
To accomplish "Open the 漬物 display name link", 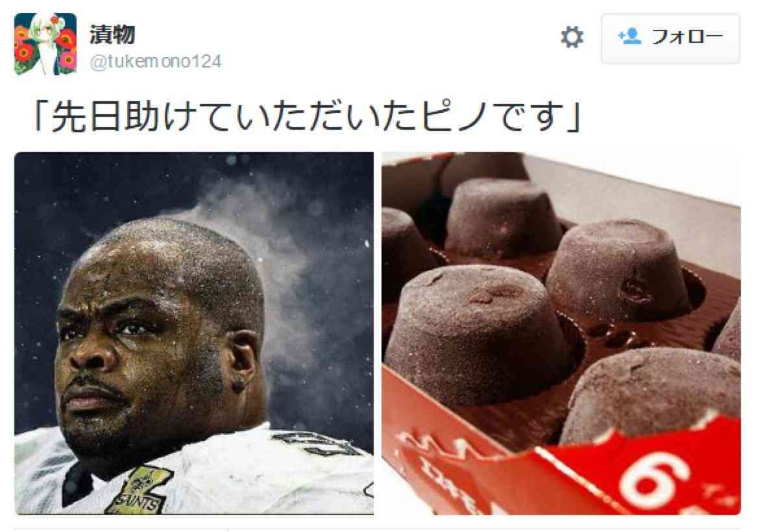I will pyautogui.click(x=112, y=35).
